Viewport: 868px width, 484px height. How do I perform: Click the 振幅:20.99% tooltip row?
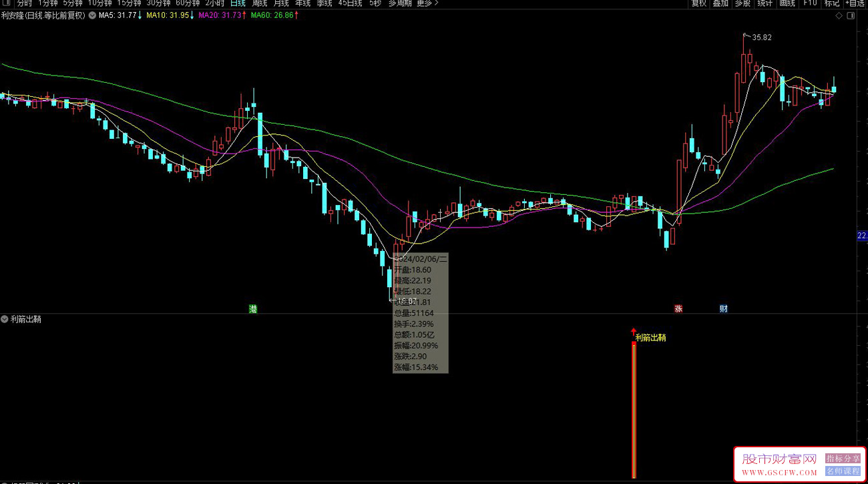pyautogui.click(x=416, y=346)
